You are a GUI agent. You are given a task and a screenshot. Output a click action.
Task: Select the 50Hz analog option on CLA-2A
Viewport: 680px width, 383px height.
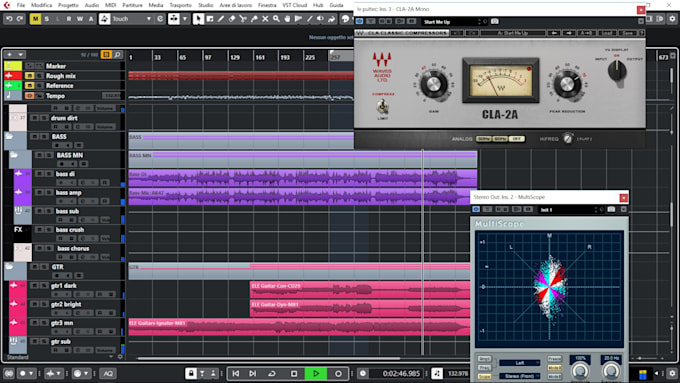click(484, 139)
